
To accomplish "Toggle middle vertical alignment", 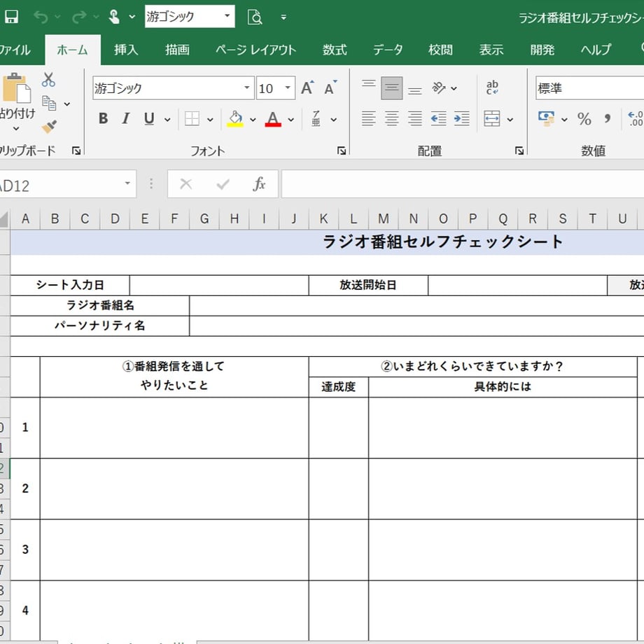I will [391, 88].
